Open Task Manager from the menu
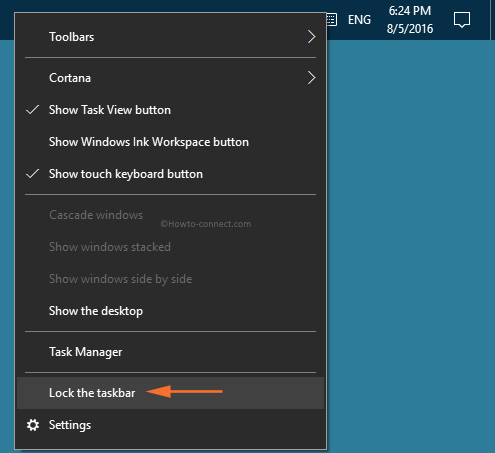 coord(170,352)
